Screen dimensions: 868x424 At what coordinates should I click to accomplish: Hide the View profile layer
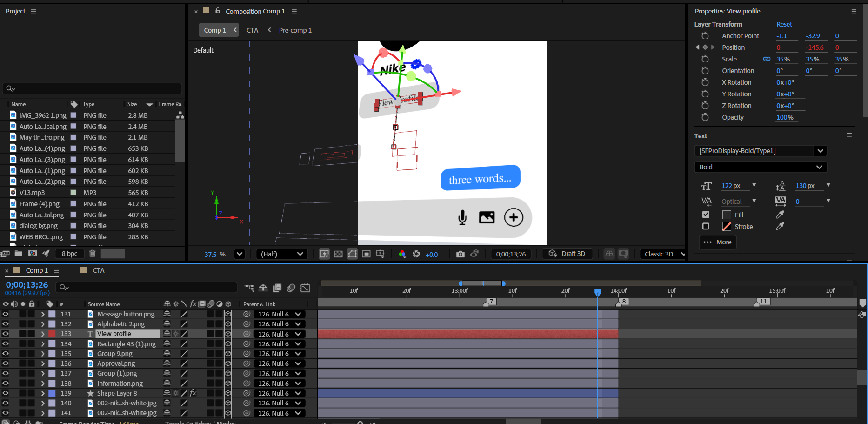point(6,334)
